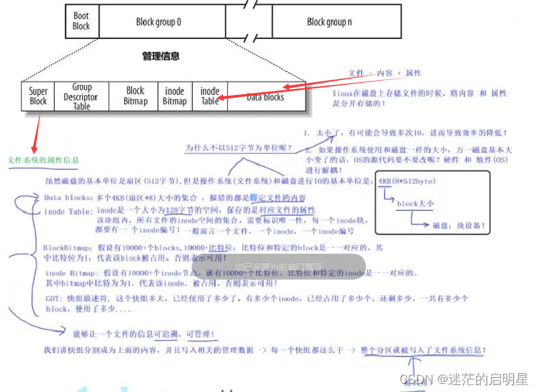The height and width of the screenshot is (392, 539).
Task: Click the gray window-pinned toast message
Action: pyautogui.click(x=279, y=267)
